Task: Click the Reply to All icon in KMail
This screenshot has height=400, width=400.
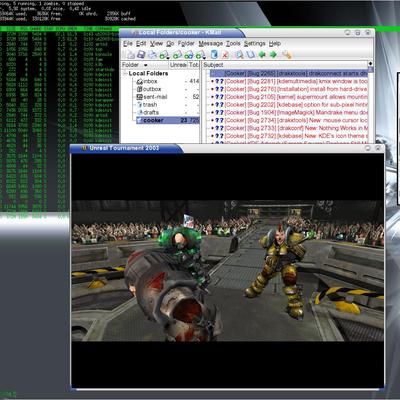Action: coord(189,54)
